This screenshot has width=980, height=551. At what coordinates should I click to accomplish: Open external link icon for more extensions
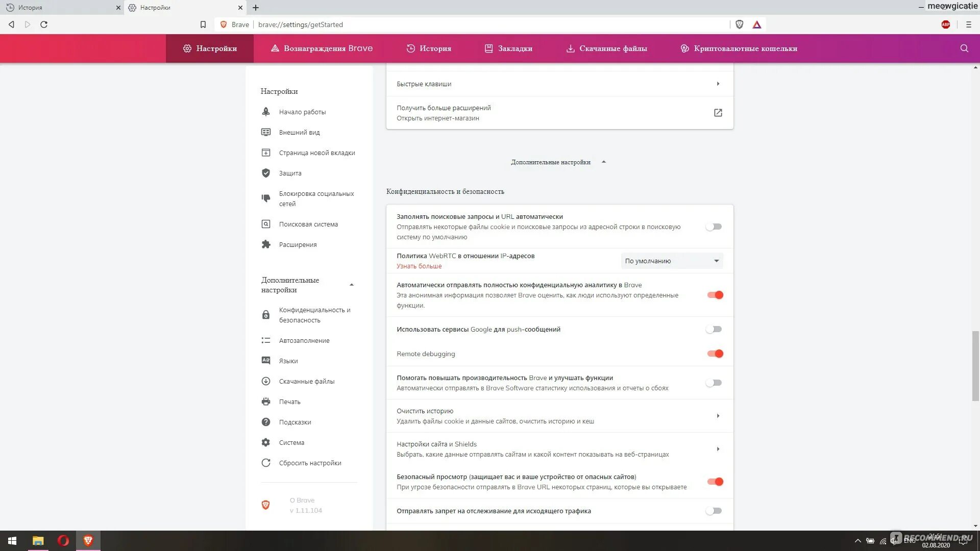tap(718, 113)
